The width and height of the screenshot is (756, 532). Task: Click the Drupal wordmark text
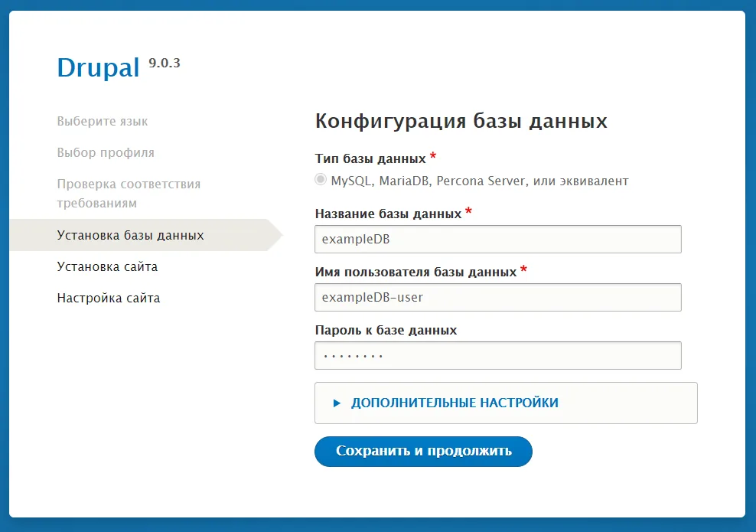click(x=99, y=67)
